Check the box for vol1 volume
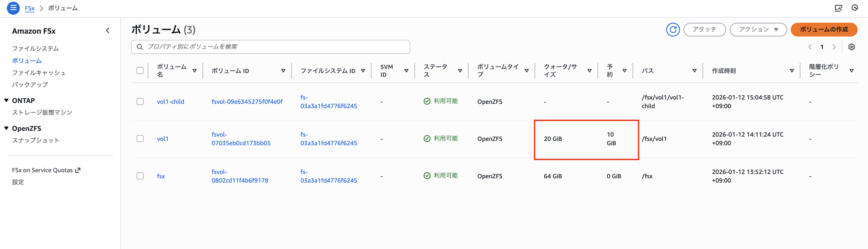The width and height of the screenshot is (868, 249). click(140, 139)
